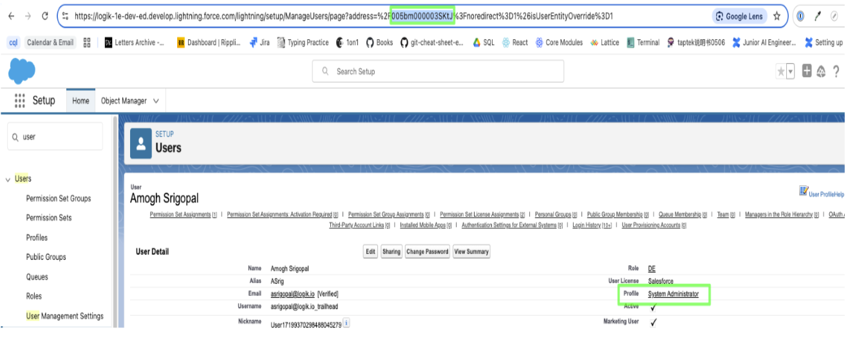Click the Change Password button
The image size is (868, 348).
pos(428,252)
